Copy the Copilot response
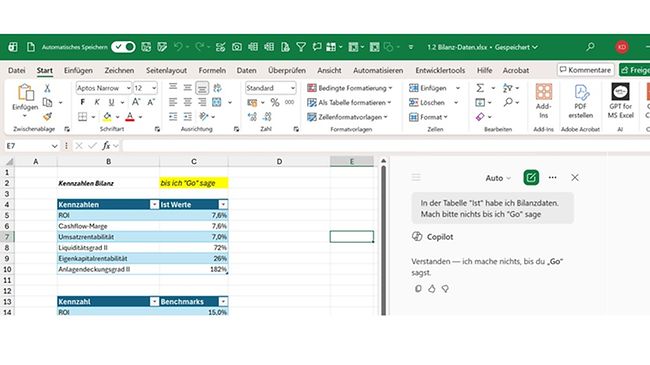This screenshot has height=365, width=650. [418, 289]
